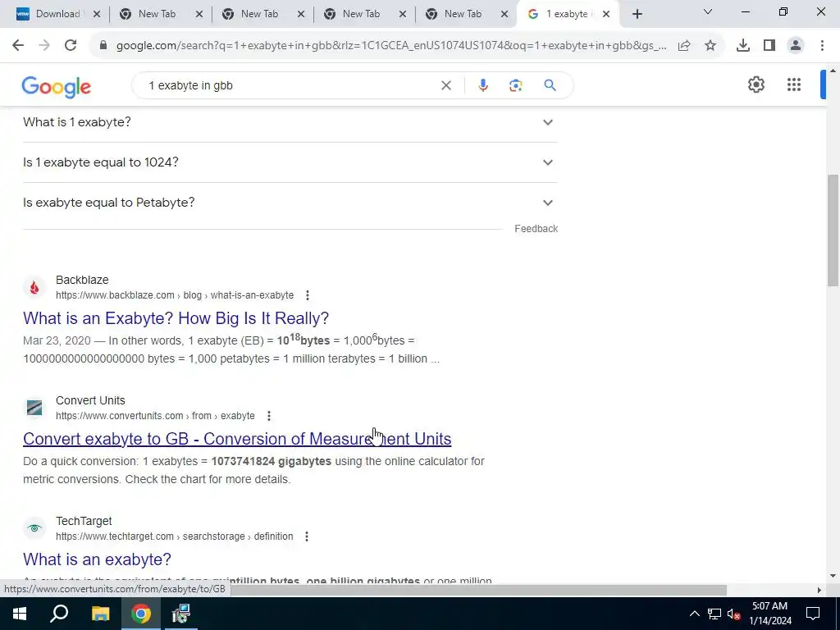The image size is (840, 630).
Task: Open a new tab with plus button
Action: tap(637, 15)
